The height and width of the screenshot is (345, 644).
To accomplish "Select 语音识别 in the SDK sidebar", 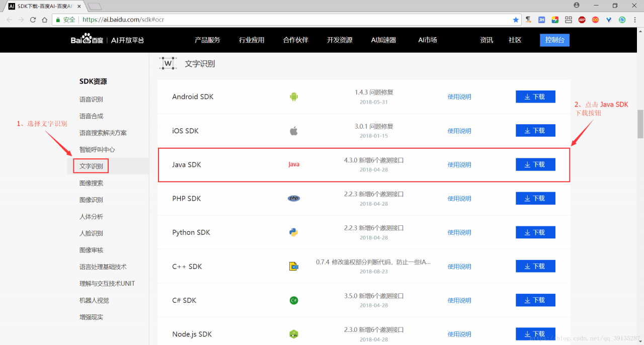I will click(x=91, y=100).
